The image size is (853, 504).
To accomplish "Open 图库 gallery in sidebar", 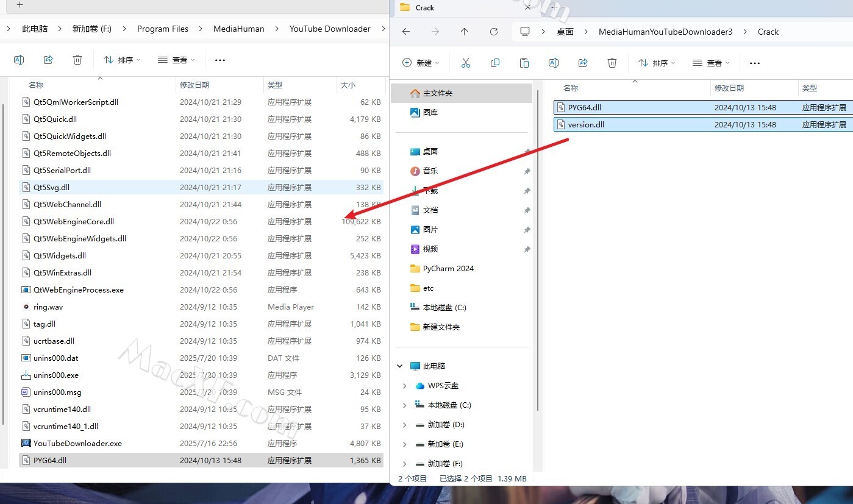I will point(424,113).
